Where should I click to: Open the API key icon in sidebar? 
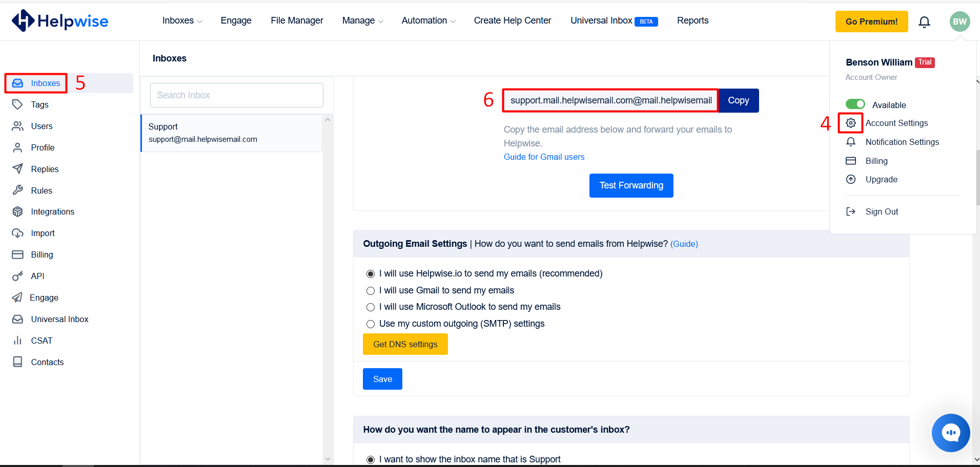(x=17, y=276)
